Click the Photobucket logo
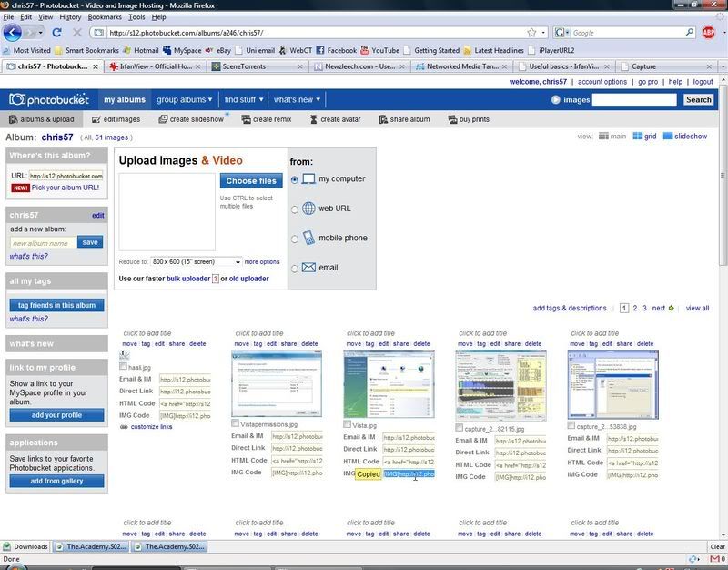Image resolution: width=728 pixels, height=570 pixels. point(48,99)
